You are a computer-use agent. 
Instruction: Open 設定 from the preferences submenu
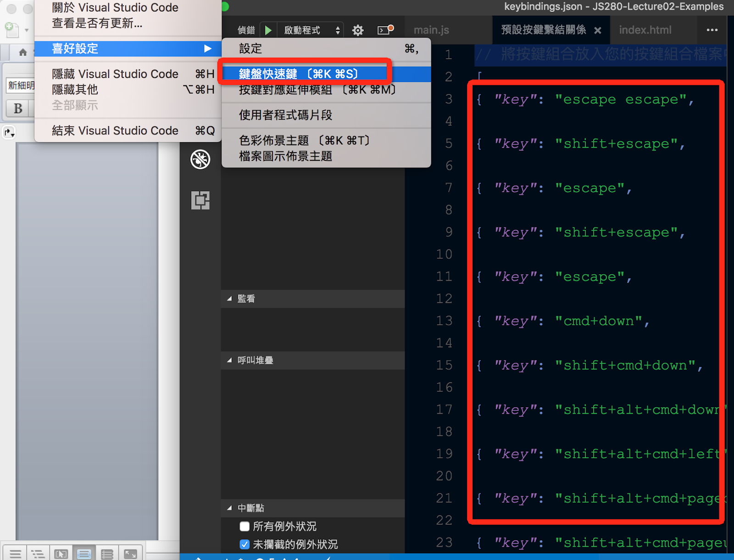326,49
